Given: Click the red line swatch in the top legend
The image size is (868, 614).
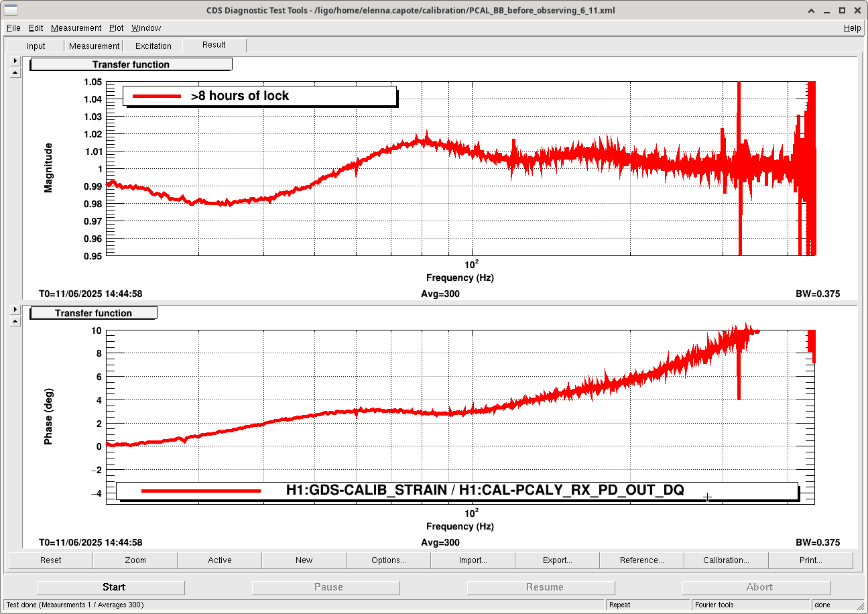Looking at the screenshot, I should click(x=157, y=97).
